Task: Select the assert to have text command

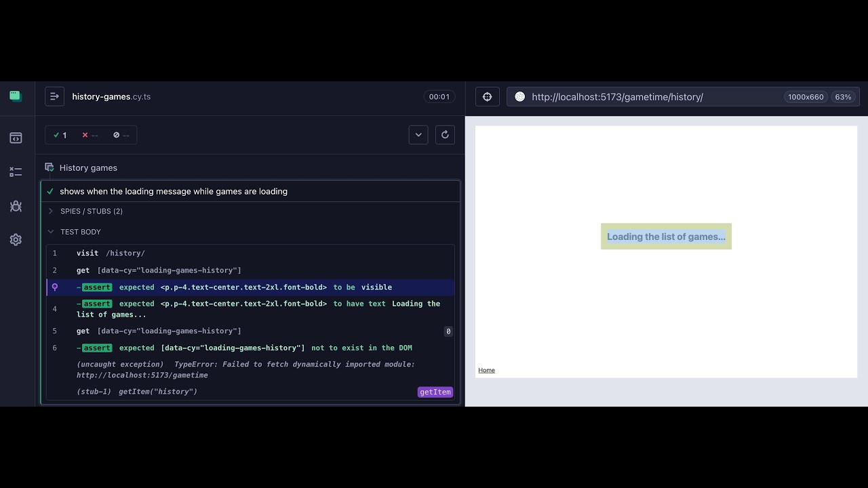Action: (250, 309)
